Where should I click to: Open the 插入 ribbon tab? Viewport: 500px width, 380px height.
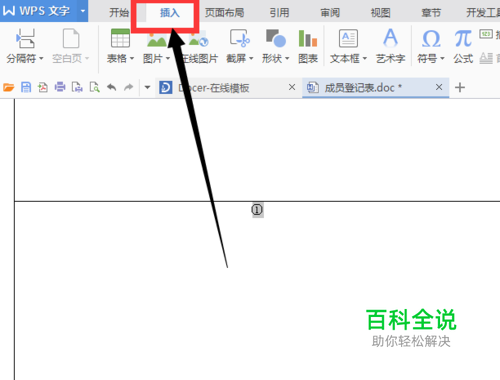pyautogui.click(x=170, y=13)
